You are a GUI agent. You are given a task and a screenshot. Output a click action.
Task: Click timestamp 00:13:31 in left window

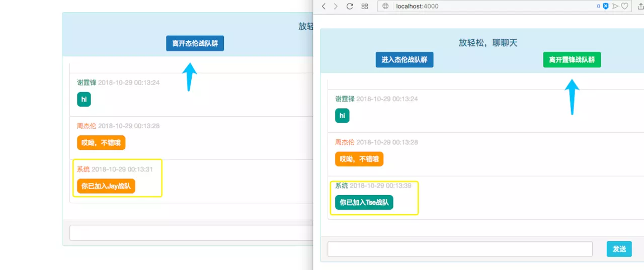pyautogui.click(x=122, y=169)
